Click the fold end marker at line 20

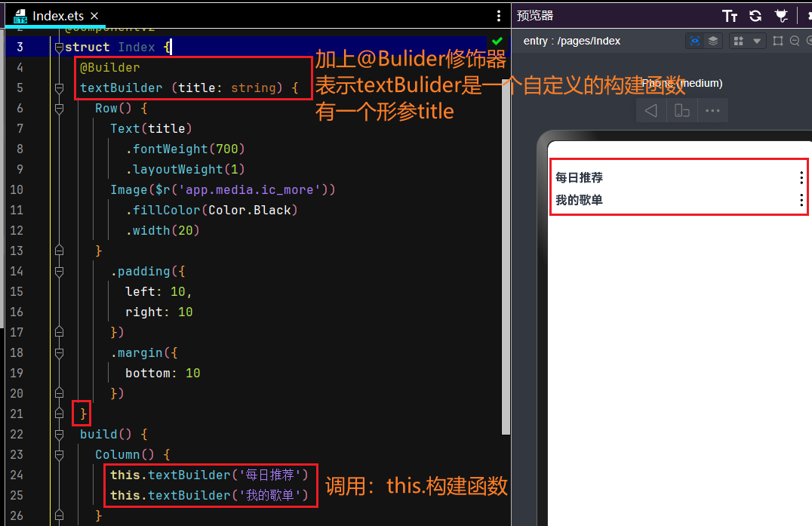59,393
